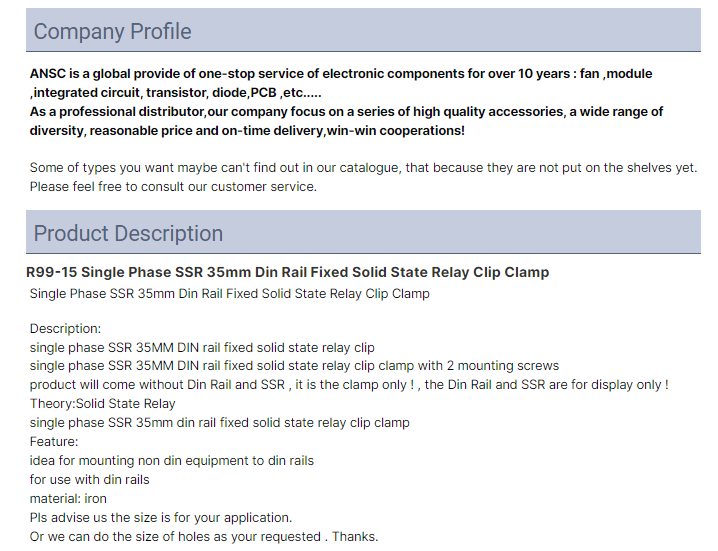Click the 'Feature:' label
This screenshot has height=551, width=718.
54,442
